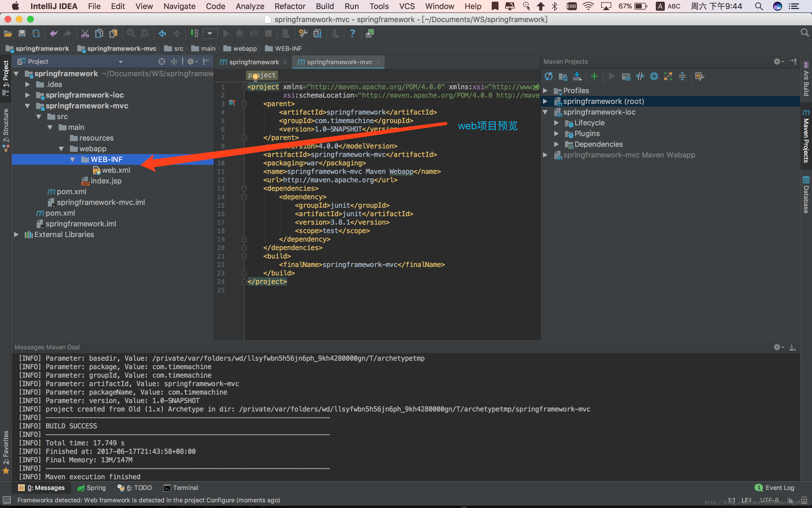
Task: Open the SDK Manager grid icon
Action: point(317,33)
